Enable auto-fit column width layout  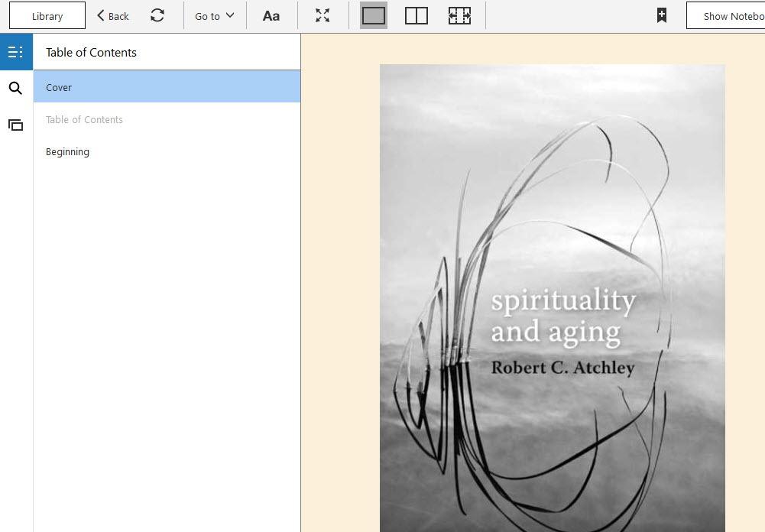tap(459, 16)
